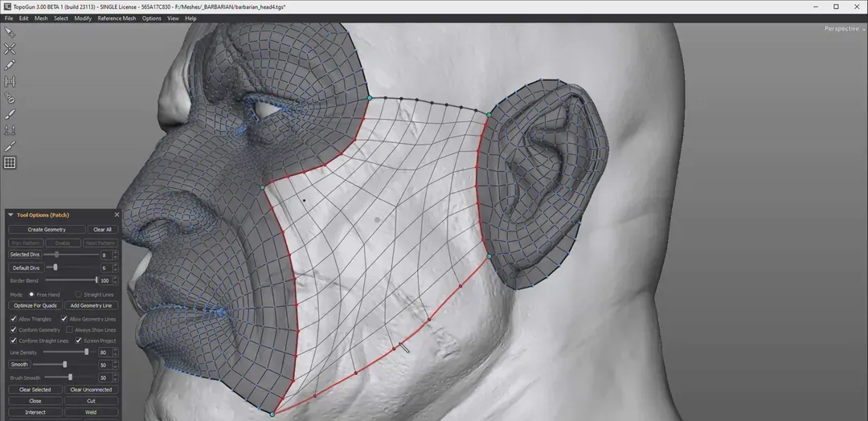
Task: Activate the Patch grid tool
Action: pyautogui.click(x=10, y=163)
